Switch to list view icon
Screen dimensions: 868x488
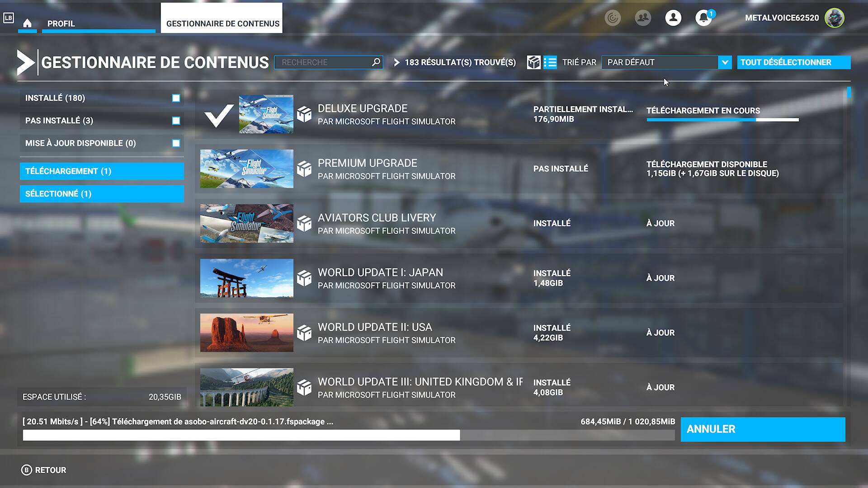coord(550,62)
